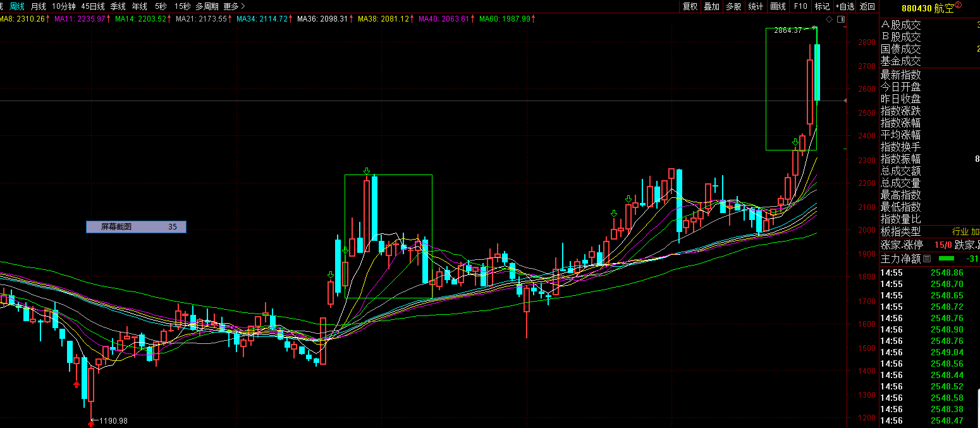
Task: Click the 板指类型 row
Action: click(929, 232)
